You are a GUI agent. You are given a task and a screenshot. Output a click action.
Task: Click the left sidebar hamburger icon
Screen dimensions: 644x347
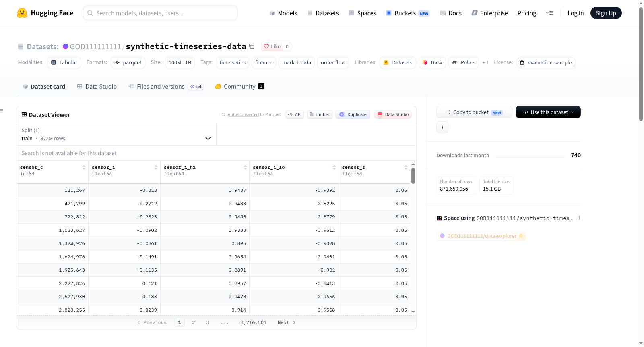[2, 111]
